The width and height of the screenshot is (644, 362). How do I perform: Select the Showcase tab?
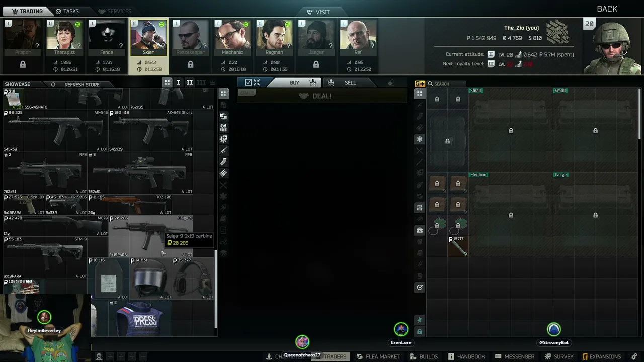click(18, 85)
